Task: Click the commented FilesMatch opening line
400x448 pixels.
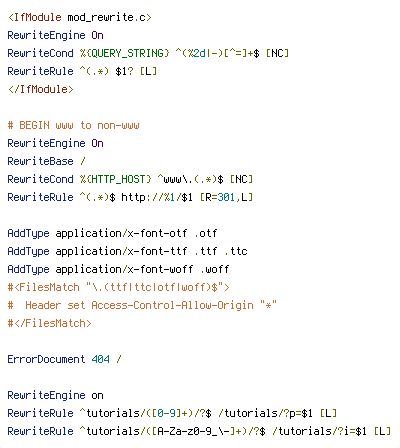Action: pos(118,287)
